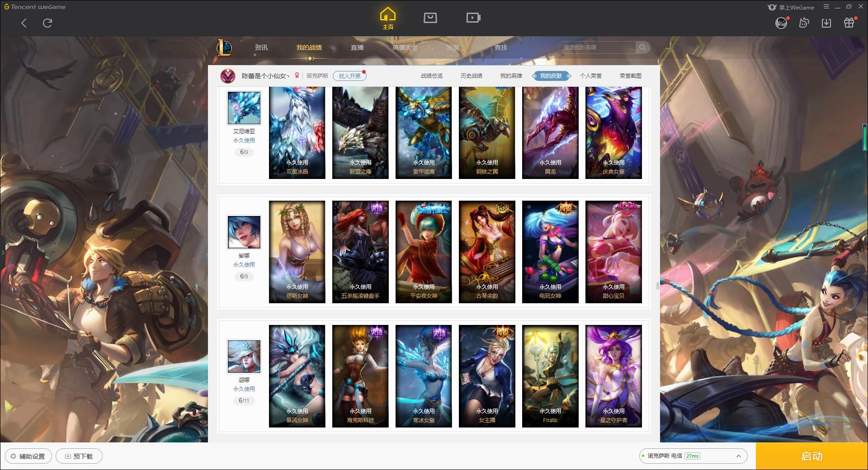Open the 掌上WeGame link icon
868x470 pixels.
[791, 7]
